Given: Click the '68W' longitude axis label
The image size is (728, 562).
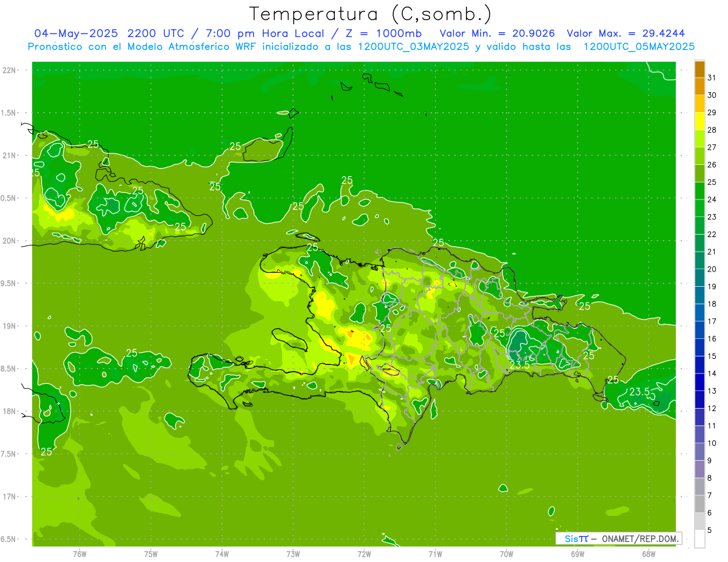Looking at the screenshot, I should tap(649, 554).
